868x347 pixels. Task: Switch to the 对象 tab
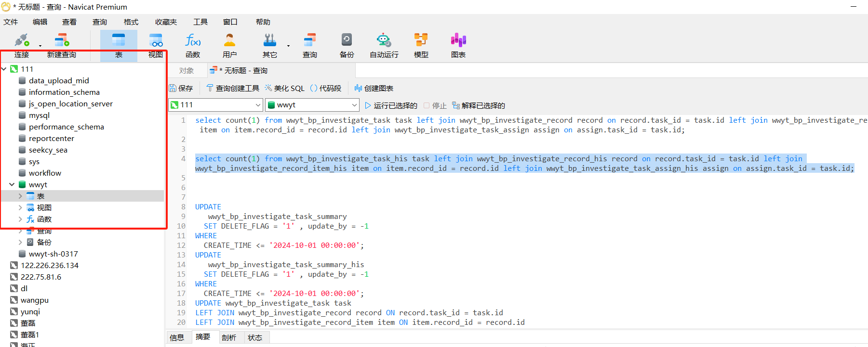coord(187,71)
